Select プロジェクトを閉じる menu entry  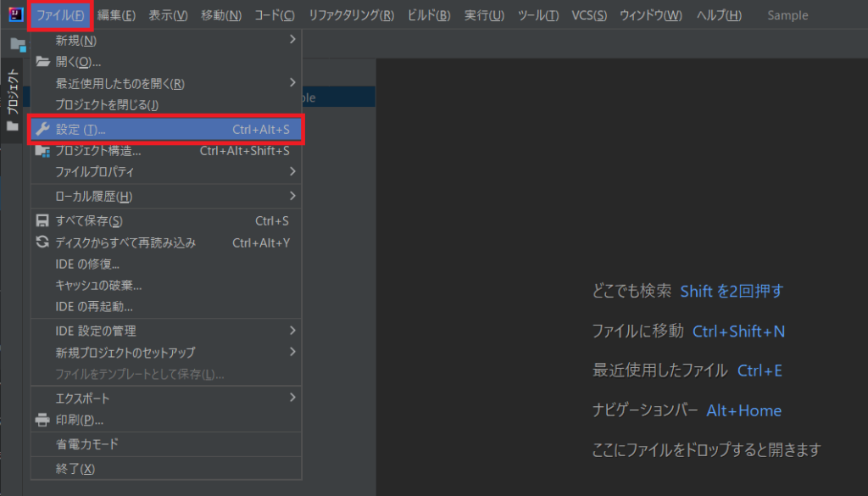(x=107, y=104)
